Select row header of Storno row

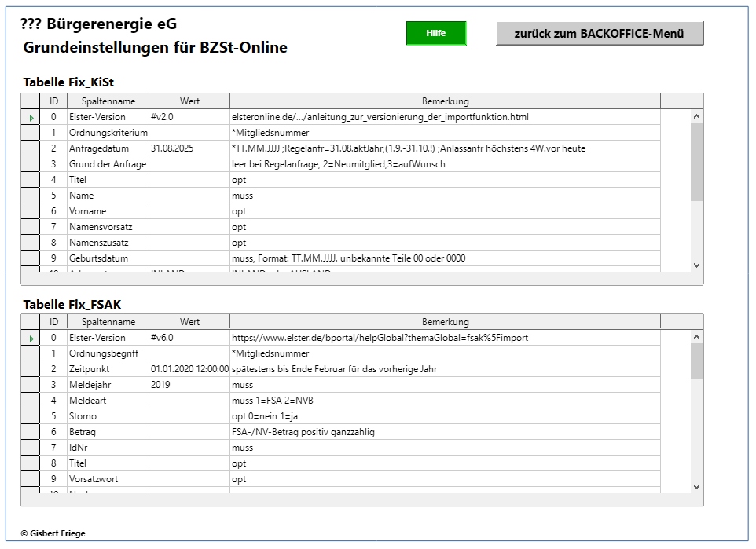click(x=31, y=416)
